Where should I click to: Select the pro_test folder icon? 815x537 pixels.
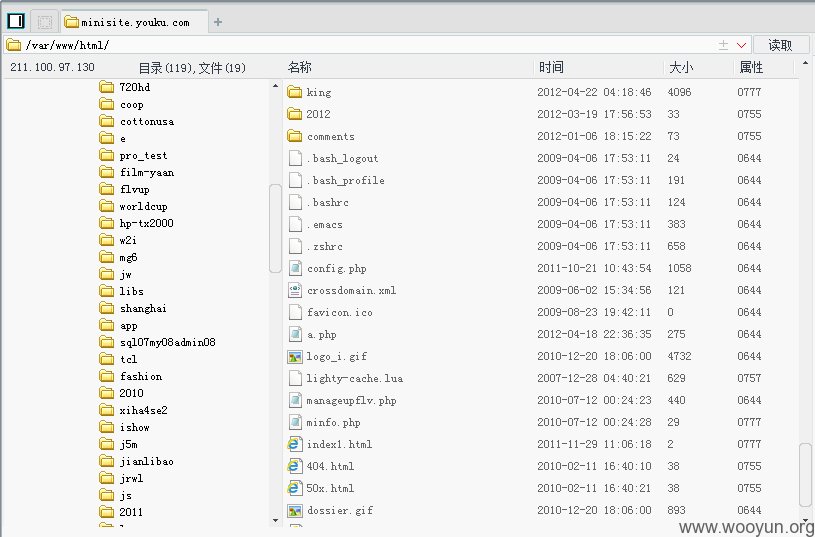tap(107, 155)
